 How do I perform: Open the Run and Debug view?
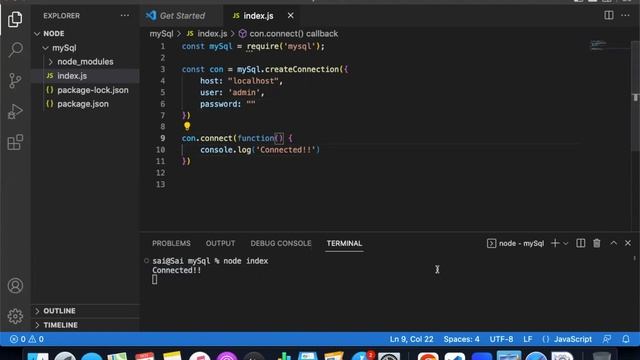pos(15,111)
